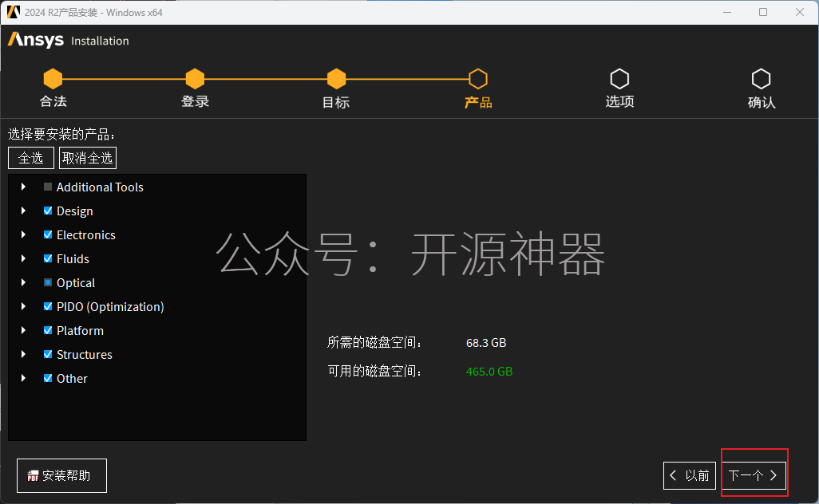Expand the Fluids tree node
Viewport: 819px width, 504px height.
click(x=23, y=258)
